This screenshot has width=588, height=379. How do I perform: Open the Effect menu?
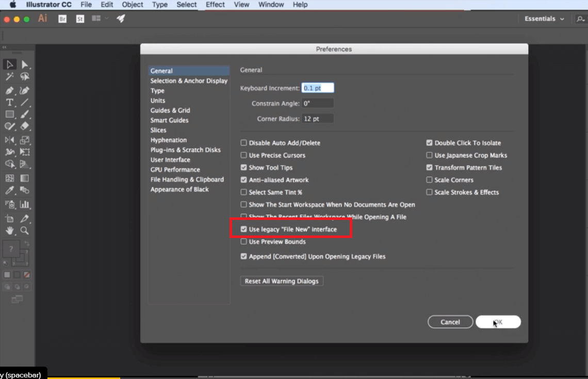coord(215,5)
